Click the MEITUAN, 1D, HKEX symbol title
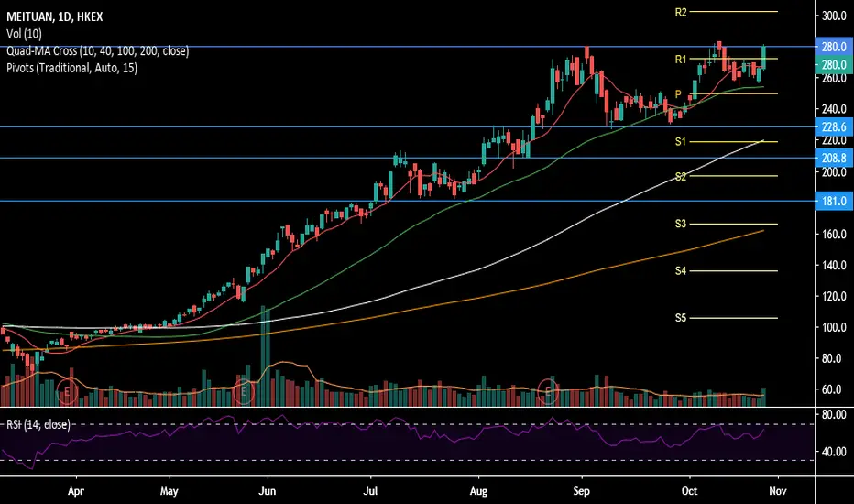854x504 pixels. click(x=54, y=16)
